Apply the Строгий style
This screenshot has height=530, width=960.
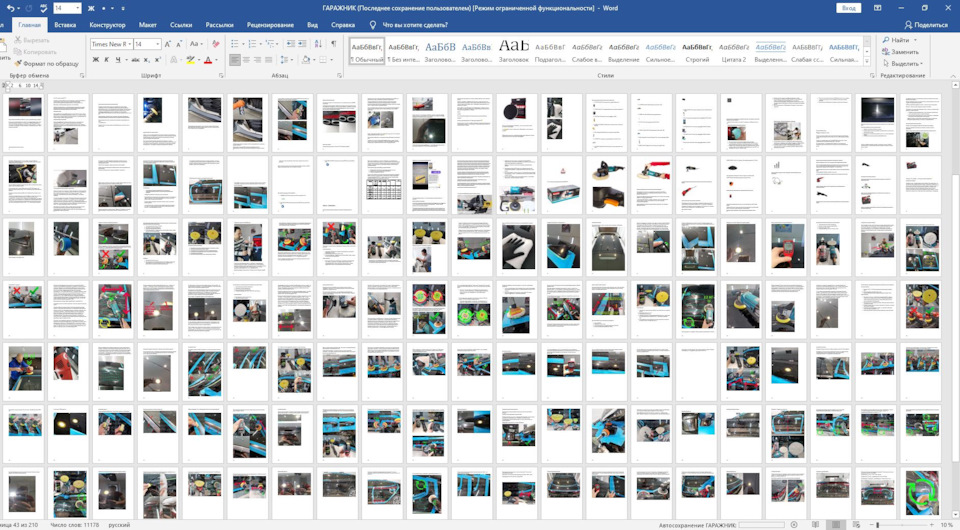click(697, 51)
